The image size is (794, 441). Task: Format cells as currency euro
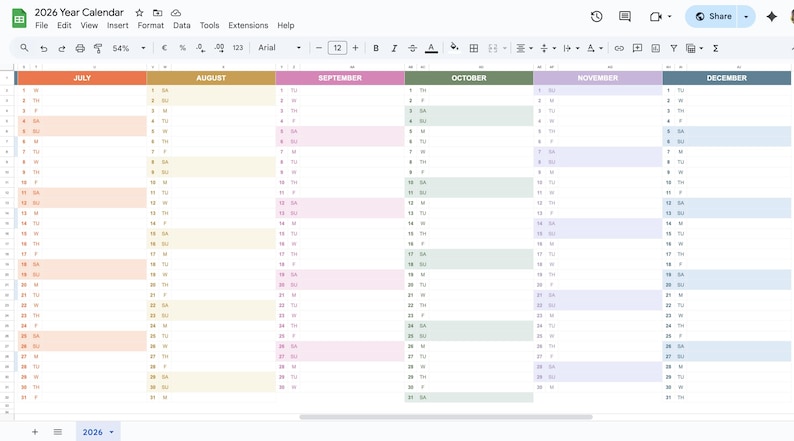[164, 48]
